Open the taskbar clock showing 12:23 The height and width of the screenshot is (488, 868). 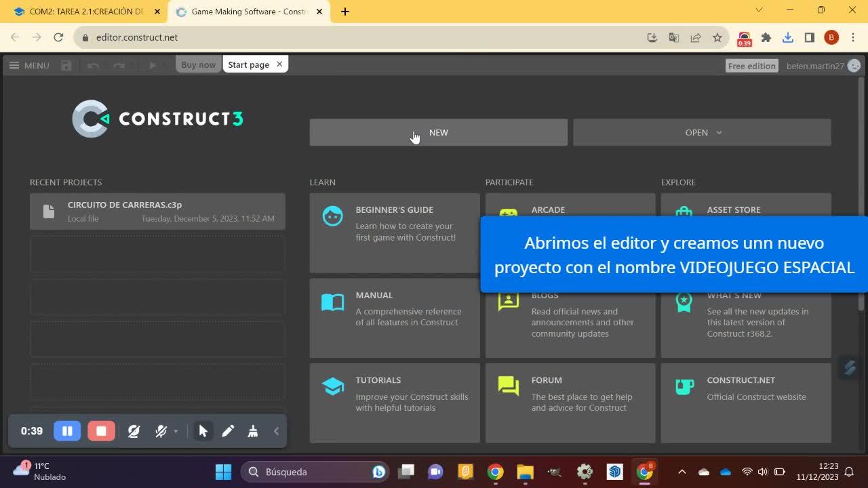point(818,472)
